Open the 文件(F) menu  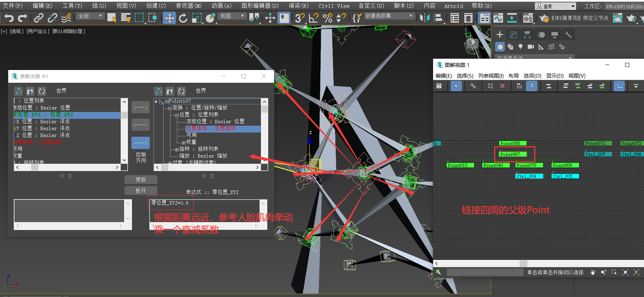pyautogui.click(x=13, y=6)
